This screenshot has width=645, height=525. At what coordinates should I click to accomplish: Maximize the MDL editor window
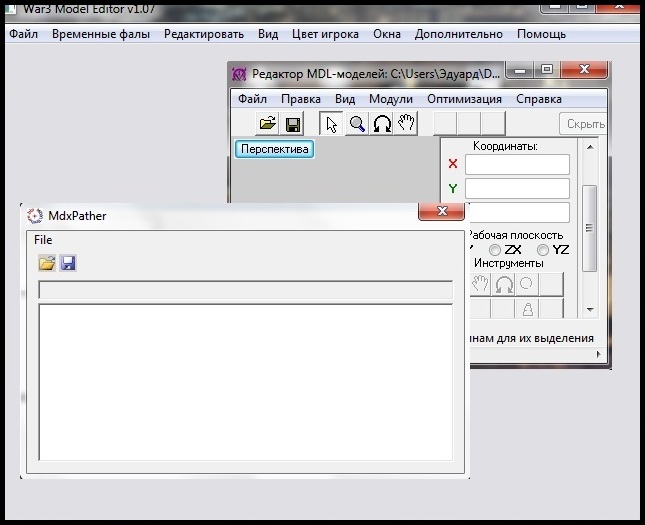(x=547, y=70)
